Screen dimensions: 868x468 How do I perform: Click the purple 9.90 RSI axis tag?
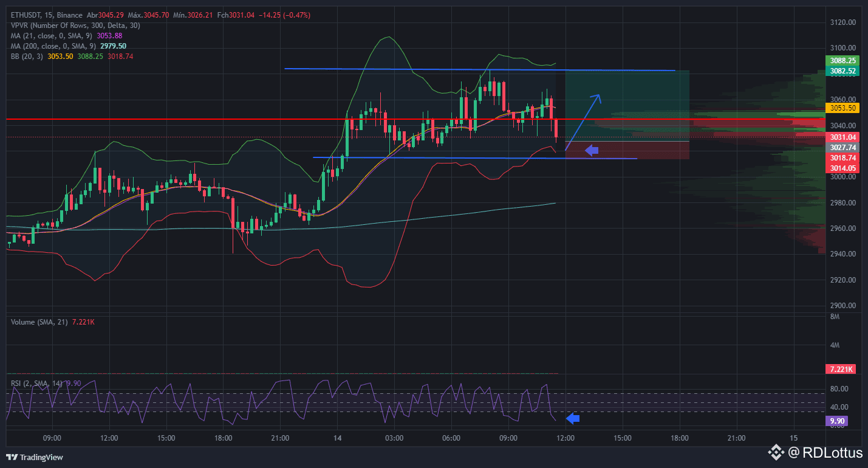click(838, 421)
